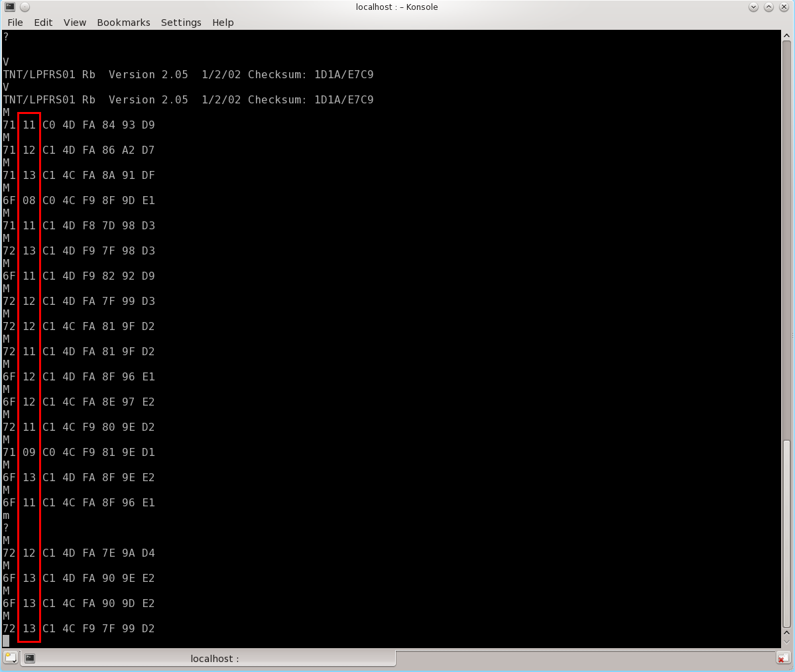Click the line '6F 13 C1 4D FA 8F 9E E2'

[79, 477]
